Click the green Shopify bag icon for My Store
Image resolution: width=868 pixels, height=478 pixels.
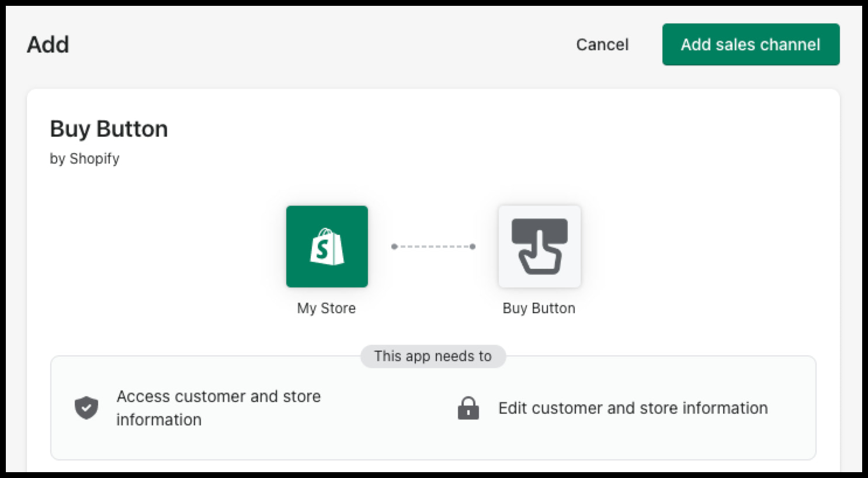pos(327,246)
